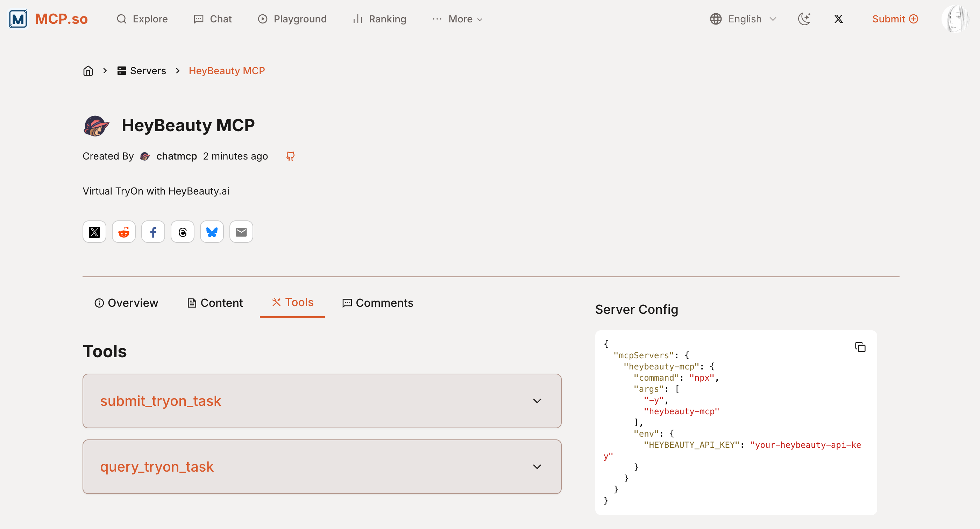Open the X icon in top navigation

[838, 19]
